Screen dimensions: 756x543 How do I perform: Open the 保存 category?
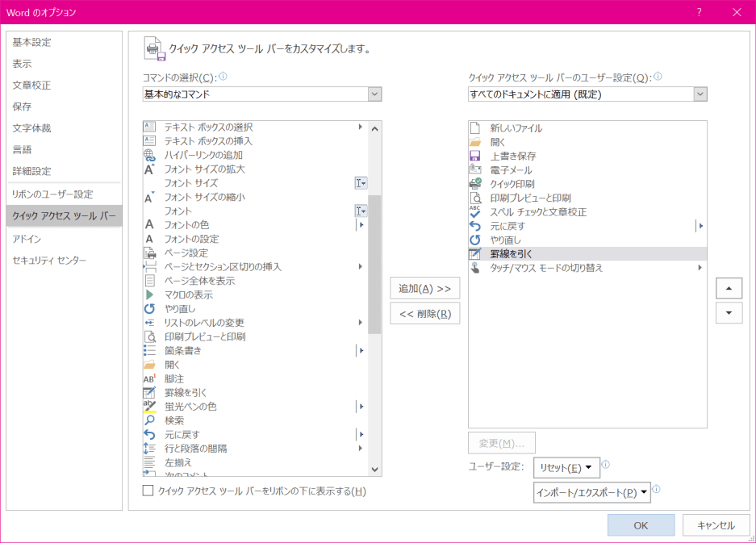click(x=22, y=107)
